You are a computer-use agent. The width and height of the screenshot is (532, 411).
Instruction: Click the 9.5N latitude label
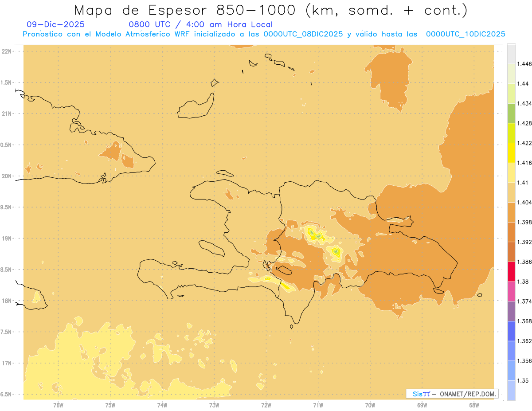point(6,207)
